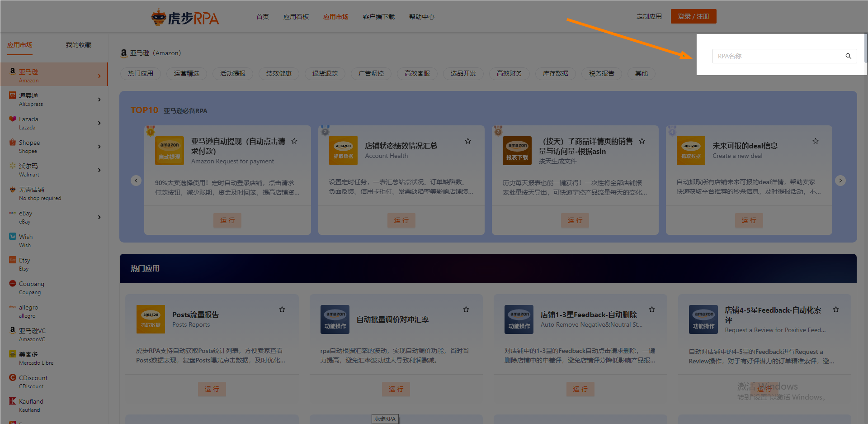The width and height of the screenshot is (868, 424).
Task: Select the 高效财务 category pill
Action: [x=509, y=73]
